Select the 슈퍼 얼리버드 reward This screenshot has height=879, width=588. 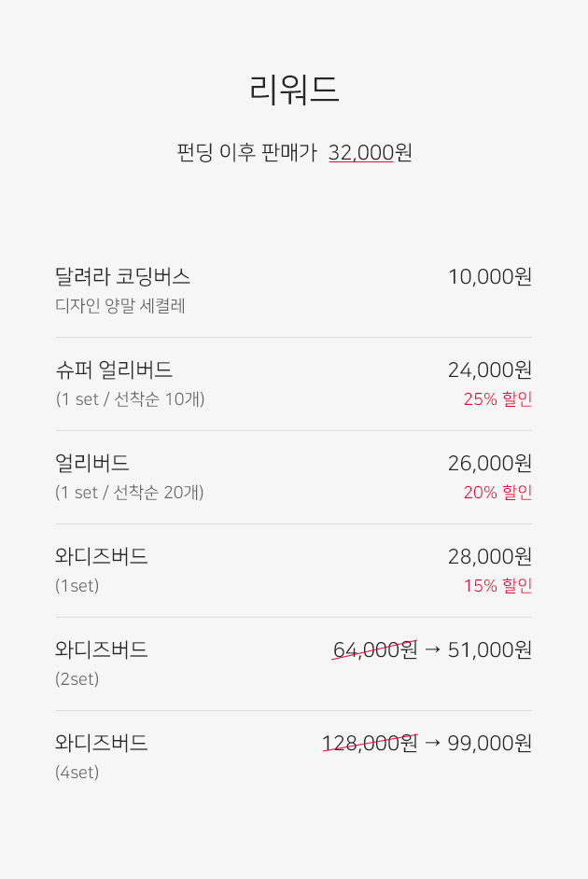tap(114, 370)
